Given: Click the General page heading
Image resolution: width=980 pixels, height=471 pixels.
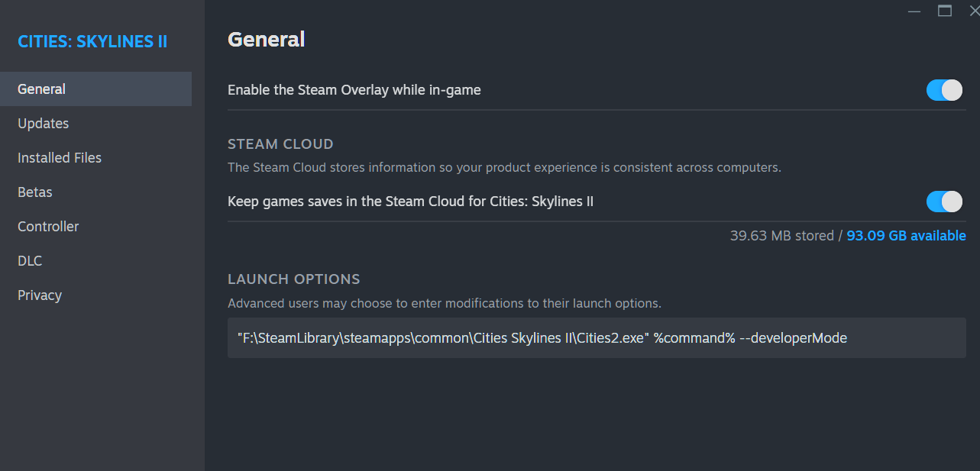Looking at the screenshot, I should [x=266, y=38].
